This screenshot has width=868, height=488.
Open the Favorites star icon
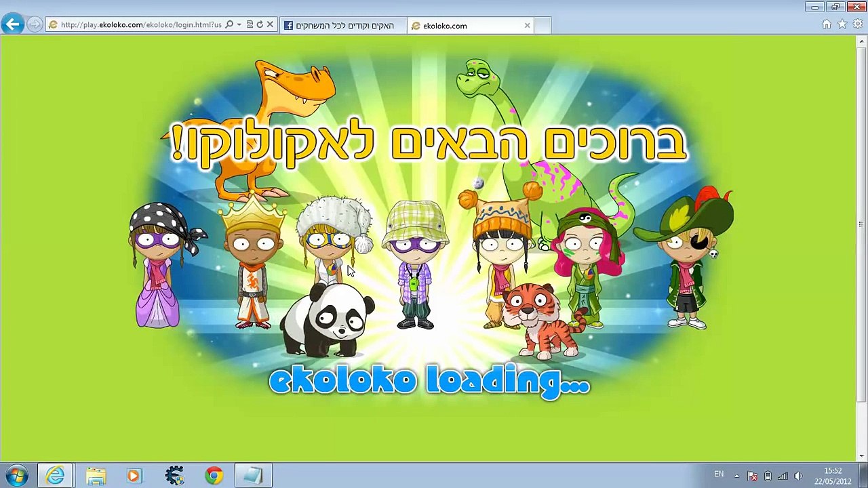(842, 24)
